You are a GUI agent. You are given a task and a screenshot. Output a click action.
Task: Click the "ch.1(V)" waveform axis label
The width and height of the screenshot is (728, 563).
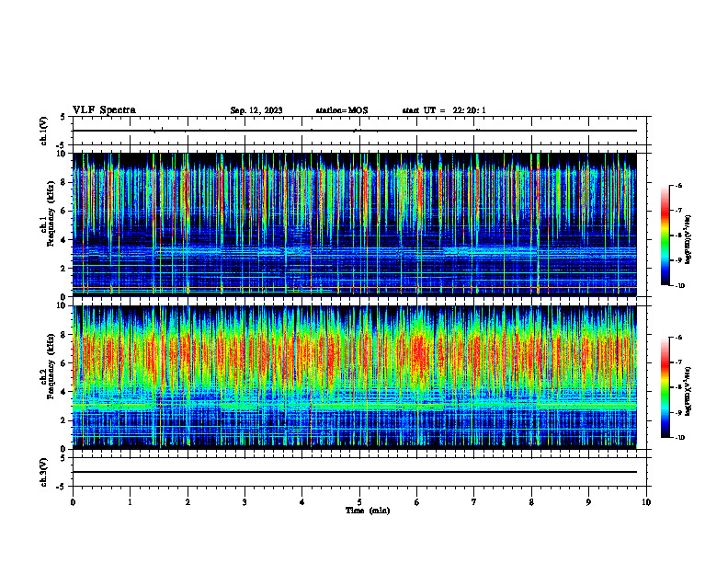click(44, 131)
